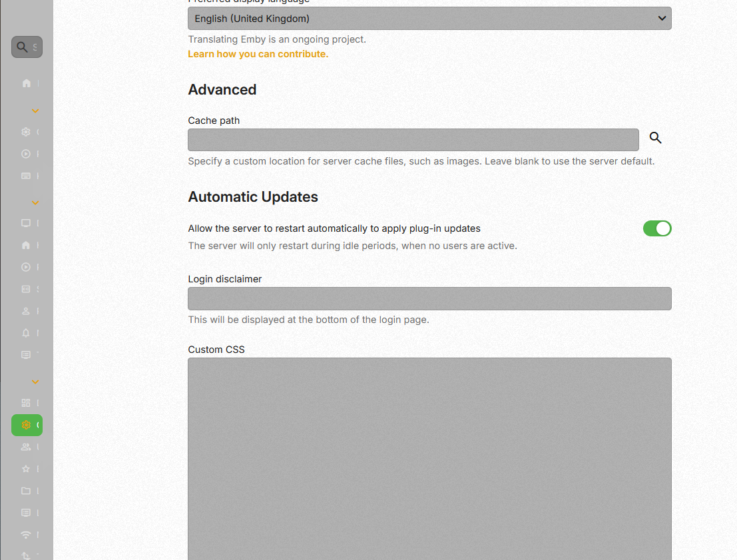Open the subtitles caption icon in the sidebar
The height and width of the screenshot is (560, 737).
26,289
